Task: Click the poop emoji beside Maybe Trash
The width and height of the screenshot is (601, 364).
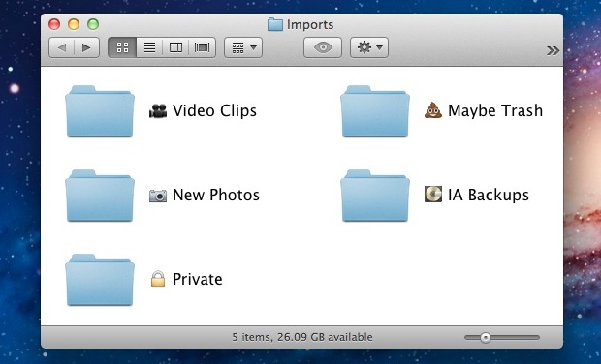Action: 433,110
